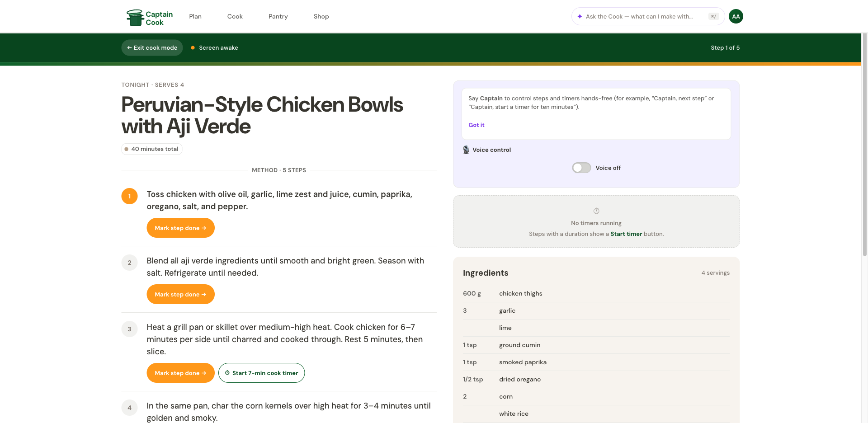Select the lime ingredient row
The height and width of the screenshot is (423, 868).
coord(596,328)
